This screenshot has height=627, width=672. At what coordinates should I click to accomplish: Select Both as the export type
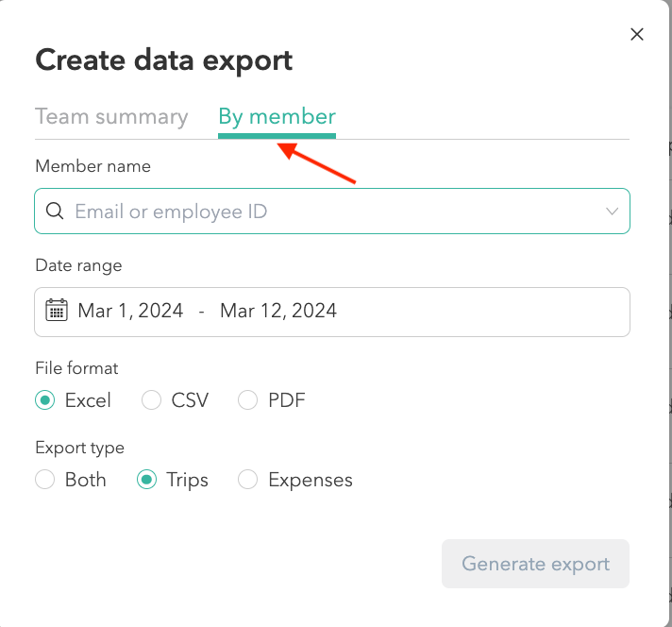click(x=44, y=480)
